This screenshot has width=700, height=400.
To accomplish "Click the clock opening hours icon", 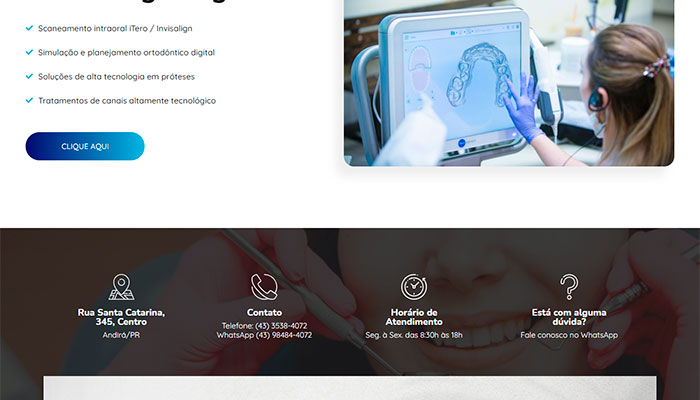I will click(x=414, y=287).
